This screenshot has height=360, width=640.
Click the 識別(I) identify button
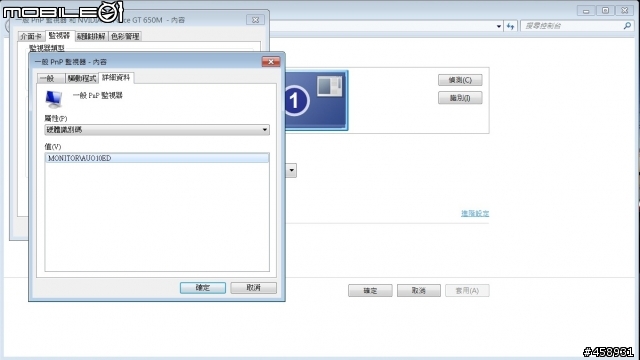point(460,98)
